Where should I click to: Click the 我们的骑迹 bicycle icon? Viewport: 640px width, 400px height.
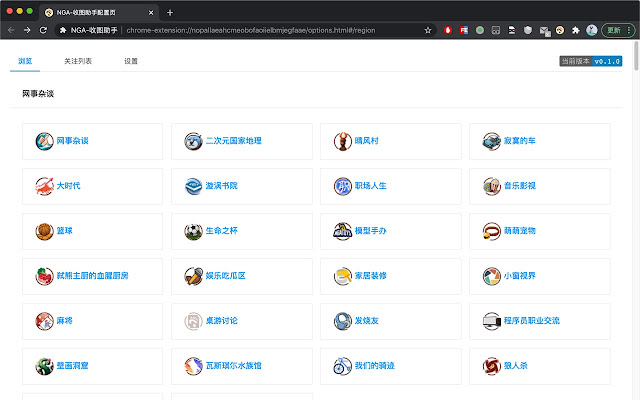343,366
